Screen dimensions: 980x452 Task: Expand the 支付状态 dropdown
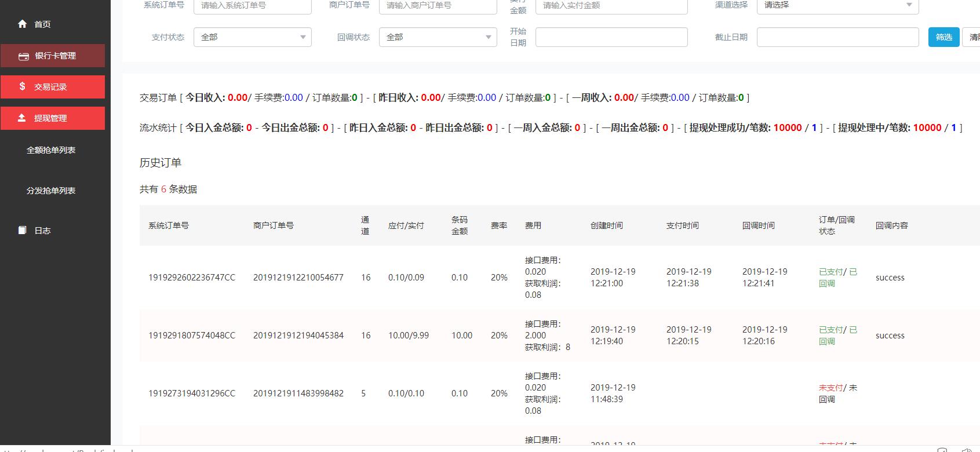point(252,37)
